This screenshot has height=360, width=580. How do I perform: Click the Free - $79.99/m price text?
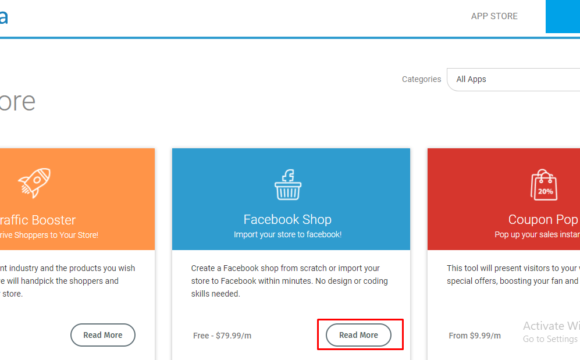click(222, 336)
